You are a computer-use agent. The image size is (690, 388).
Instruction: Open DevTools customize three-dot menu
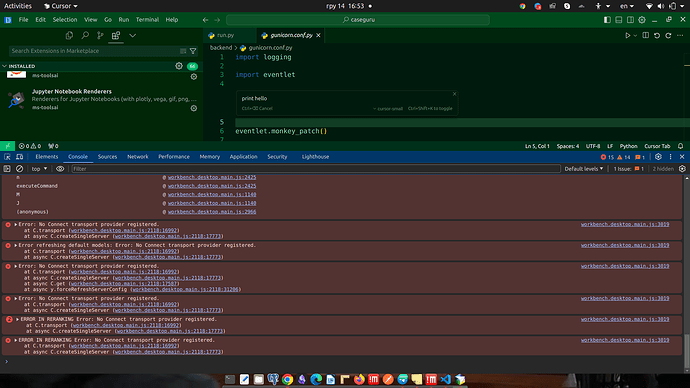pyautogui.click(x=670, y=157)
